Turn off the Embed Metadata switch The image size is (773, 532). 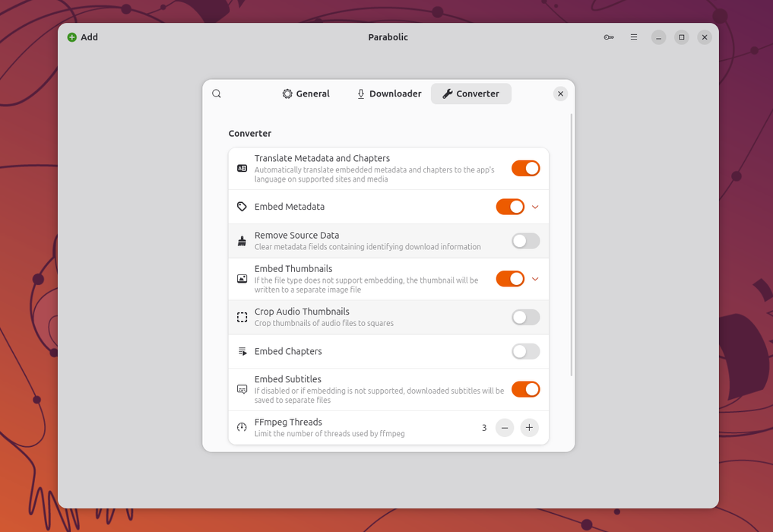[x=510, y=207]
